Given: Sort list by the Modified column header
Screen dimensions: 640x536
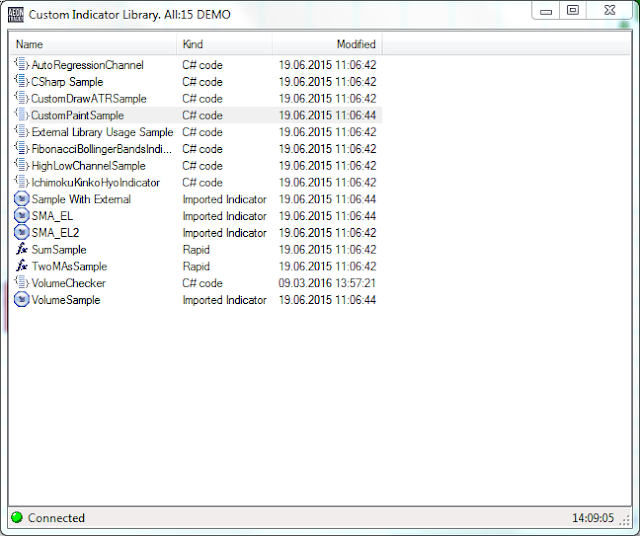Looking at the screenshot, I should click(327, 44).
